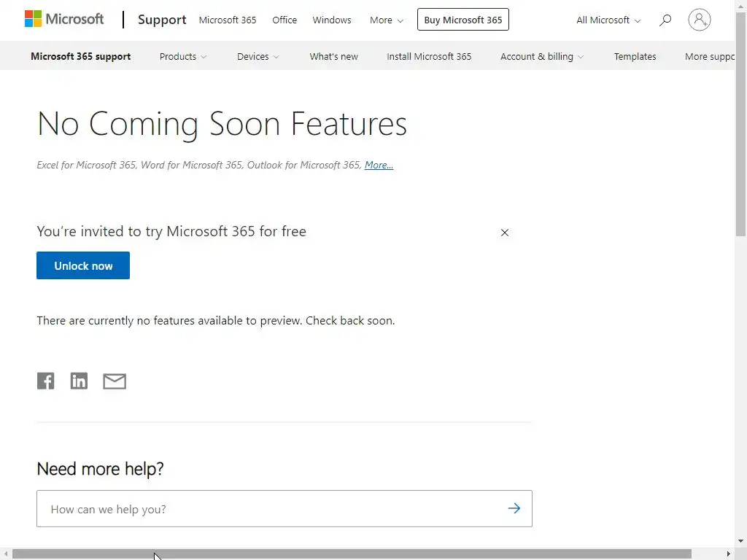The height and width of the screenshot is (560, 747).
Task: Open the search magnifier icon
Action: [x=665, y=20]
